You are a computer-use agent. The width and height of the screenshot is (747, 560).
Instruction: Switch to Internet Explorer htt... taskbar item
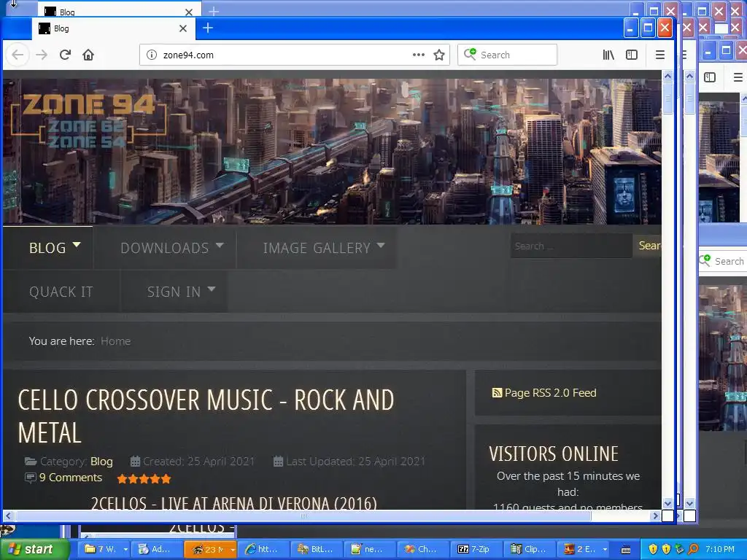click(263, 549)
